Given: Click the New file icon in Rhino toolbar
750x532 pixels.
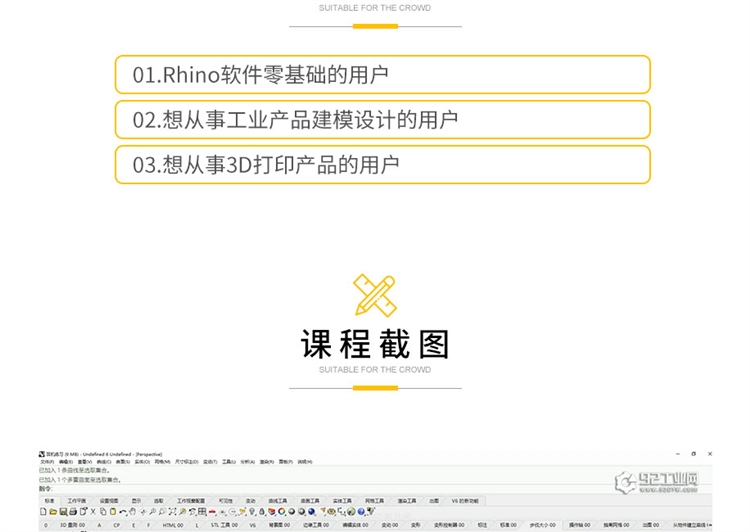Looking at the screenshot, I should (x=43, y=511).
